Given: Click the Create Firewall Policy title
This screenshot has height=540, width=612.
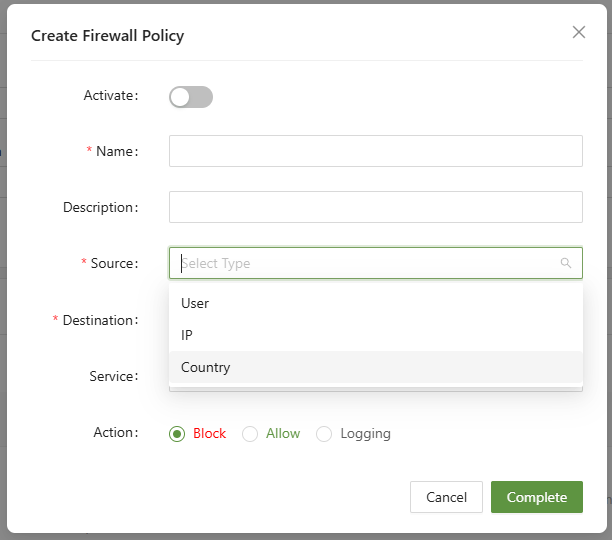Looking at the screenshot, I should [x=107, y=36].
